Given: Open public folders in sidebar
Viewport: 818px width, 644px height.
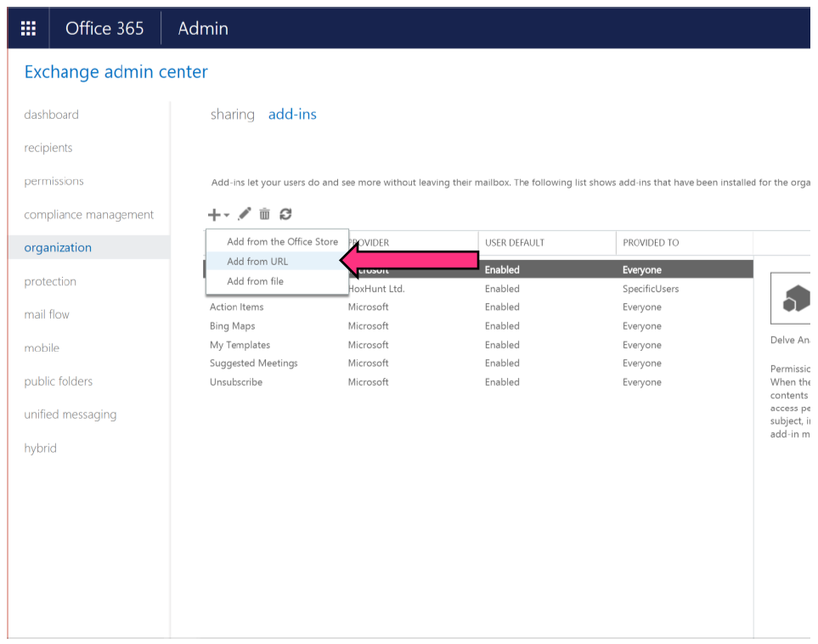Looking at the screenshot, I should point(59,381).
